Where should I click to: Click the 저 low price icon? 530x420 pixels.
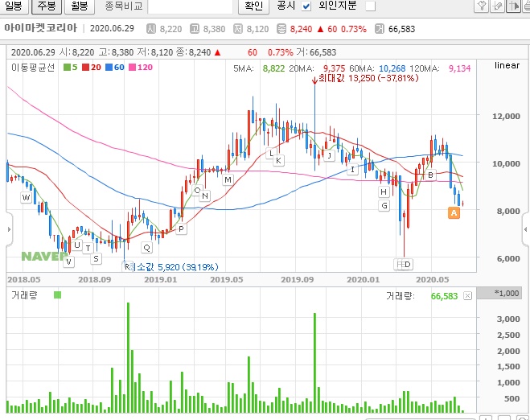(x=238, y=29)
